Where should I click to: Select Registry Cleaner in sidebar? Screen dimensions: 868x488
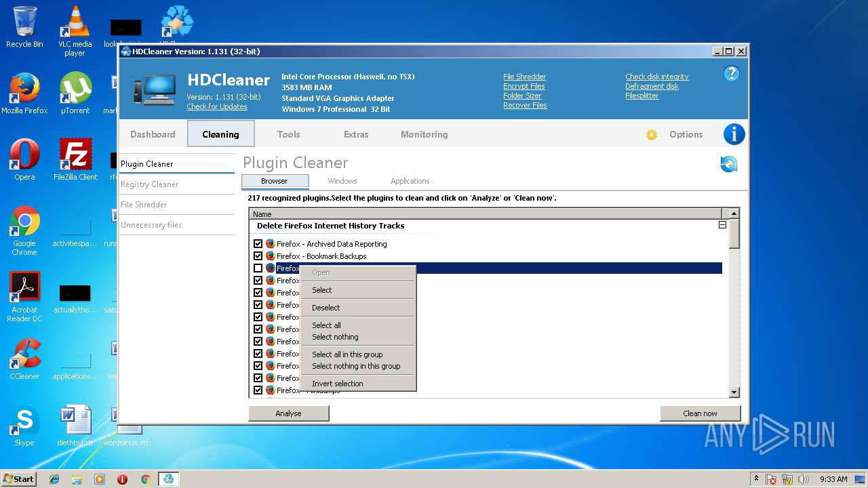(x=177, y=184)
